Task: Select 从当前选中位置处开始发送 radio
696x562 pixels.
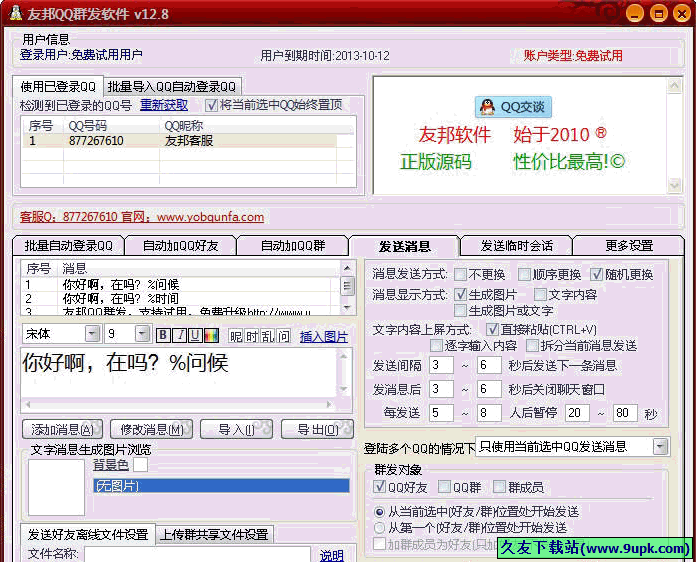Action: tap(379, 512)
